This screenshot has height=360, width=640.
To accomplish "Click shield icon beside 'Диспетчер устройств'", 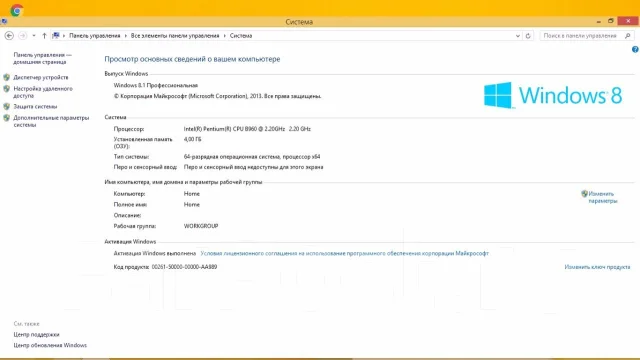I will (7, 77).
